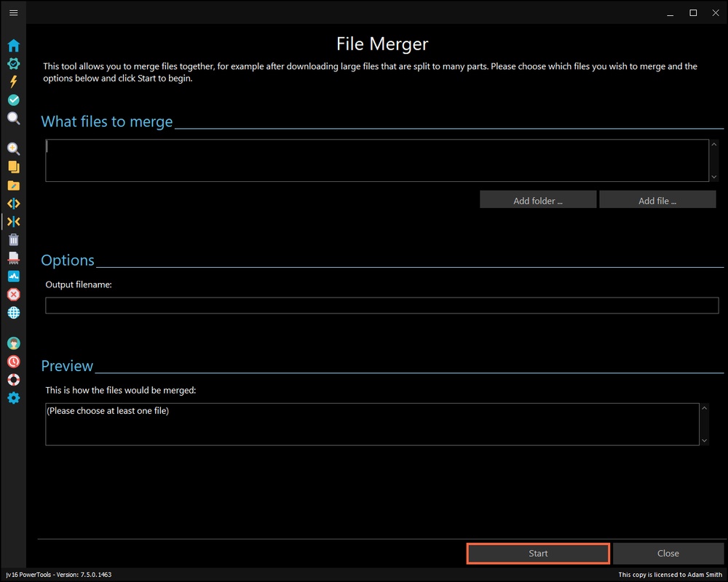The height and width of the screenshot is (582, 728).
Task: Select the teal checkmark circle sidebar icon
Action: point(13,100)
